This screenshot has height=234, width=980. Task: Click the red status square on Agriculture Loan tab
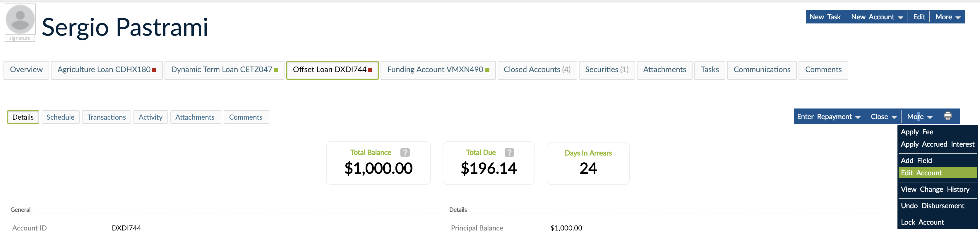(154, 70)
